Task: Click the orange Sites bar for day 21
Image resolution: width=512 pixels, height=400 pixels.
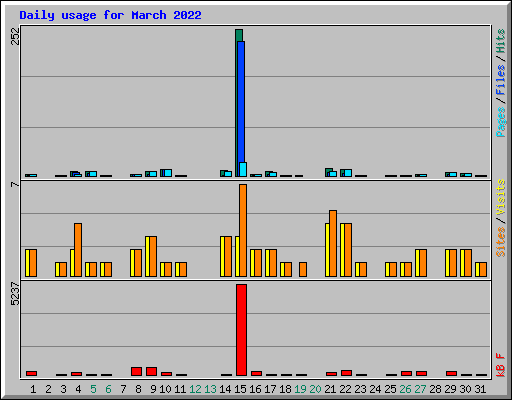Action: tap(333, 243)
